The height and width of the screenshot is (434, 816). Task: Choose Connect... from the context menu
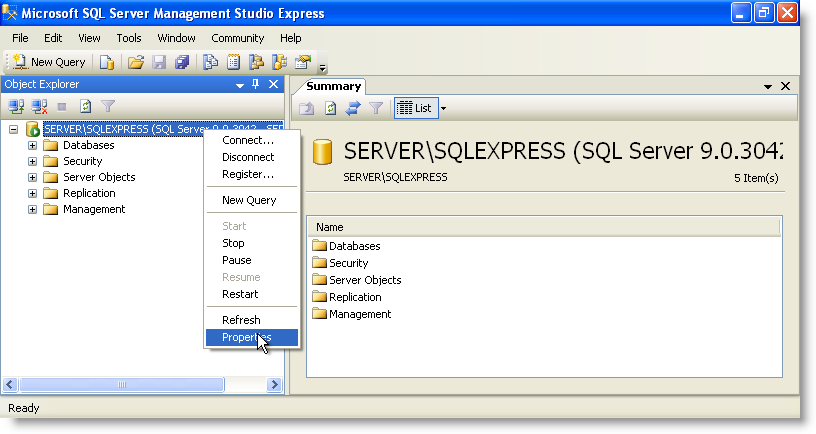(252, 141)
